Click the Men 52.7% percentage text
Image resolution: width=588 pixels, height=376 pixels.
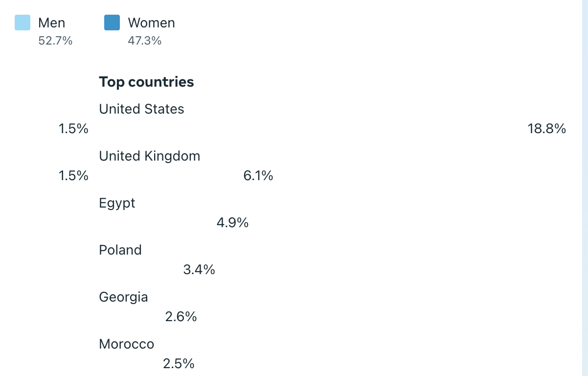pyautogui.click(x=55, y=41)
